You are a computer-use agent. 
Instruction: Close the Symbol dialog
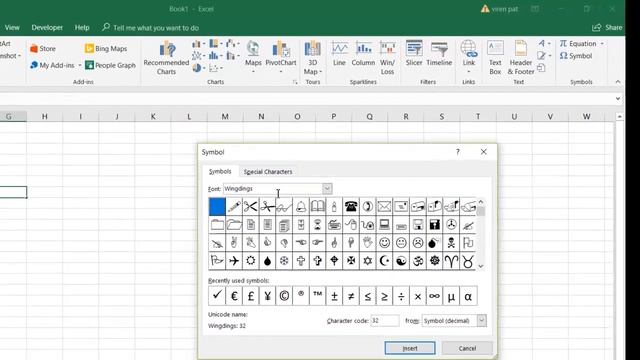[x=484, y=152]
